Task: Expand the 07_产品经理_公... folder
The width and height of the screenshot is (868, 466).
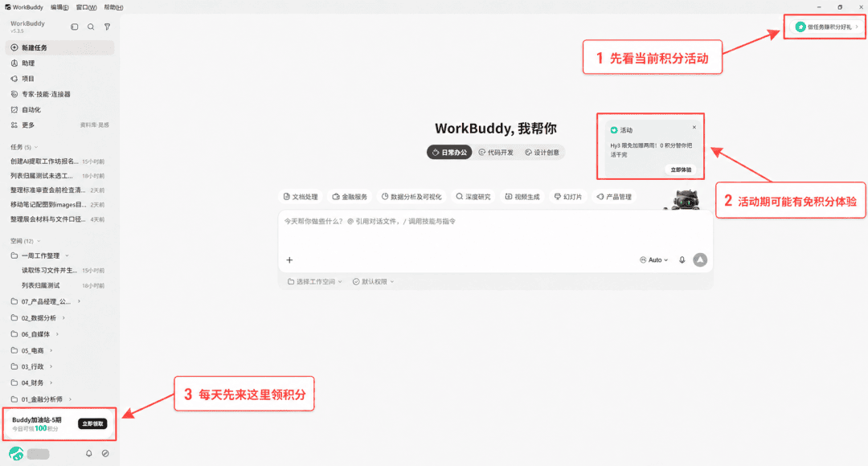Action: pyautogui.click(x=79, y=301)
